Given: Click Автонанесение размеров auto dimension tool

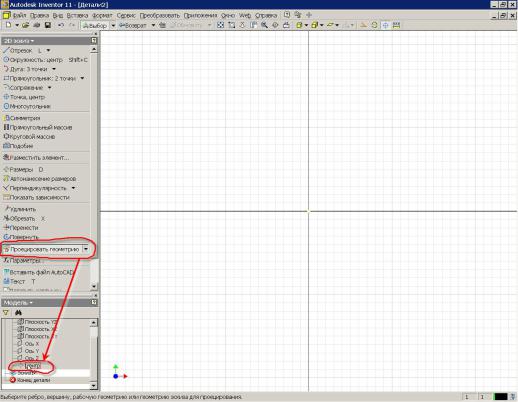Looking at the screenshot, I should 40,179.
